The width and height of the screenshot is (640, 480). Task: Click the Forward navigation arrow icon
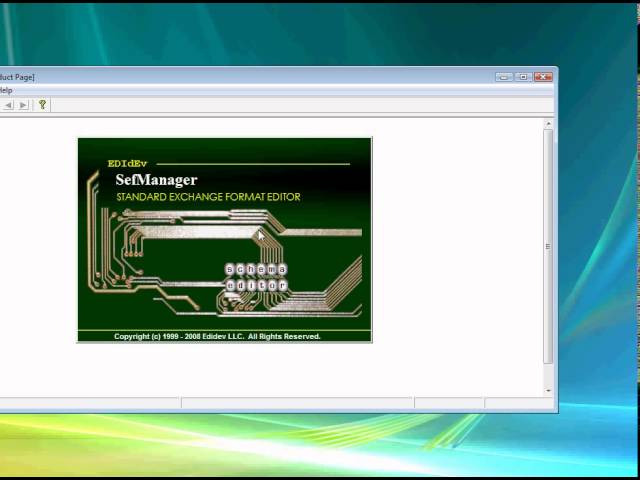point(23,105)
